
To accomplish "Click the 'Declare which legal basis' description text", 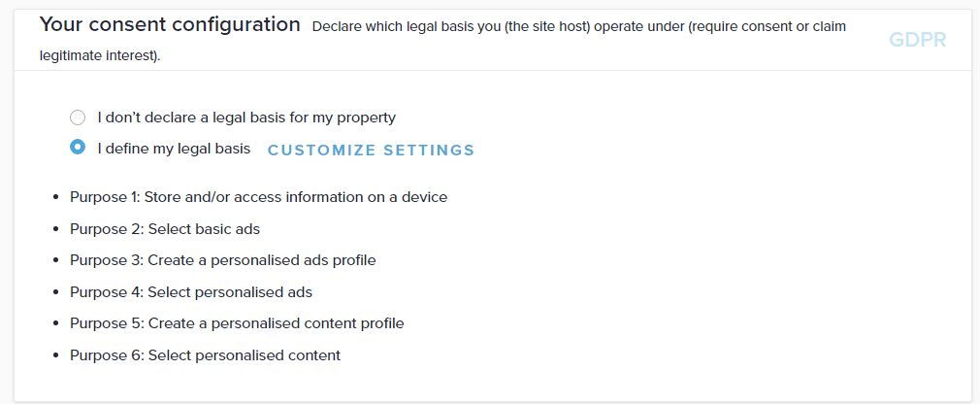I will click(578, 27).
